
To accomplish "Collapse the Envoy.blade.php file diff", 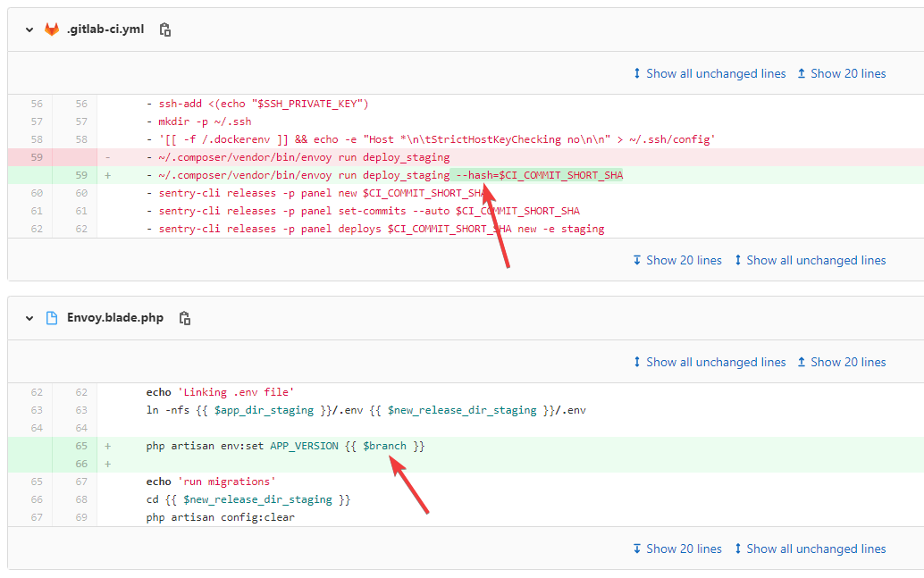I will click(x=29, y=318).
